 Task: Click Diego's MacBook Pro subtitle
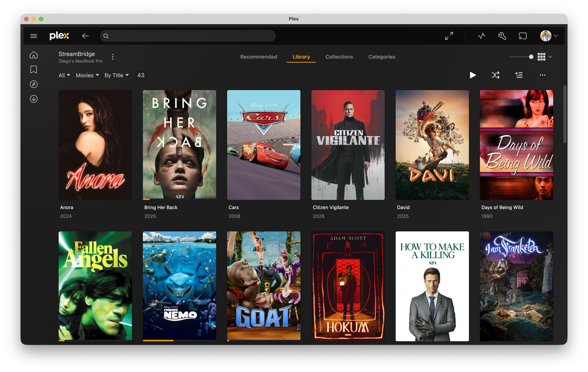point(81,61)
